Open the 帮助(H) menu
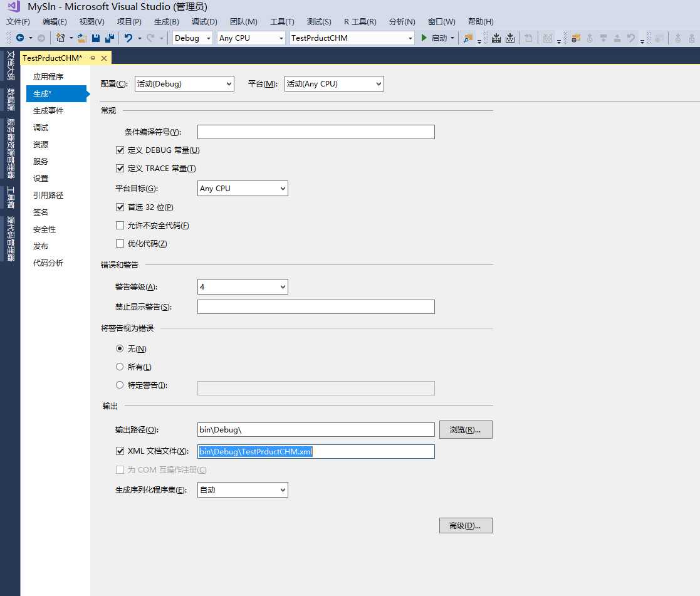 point(481,21)
